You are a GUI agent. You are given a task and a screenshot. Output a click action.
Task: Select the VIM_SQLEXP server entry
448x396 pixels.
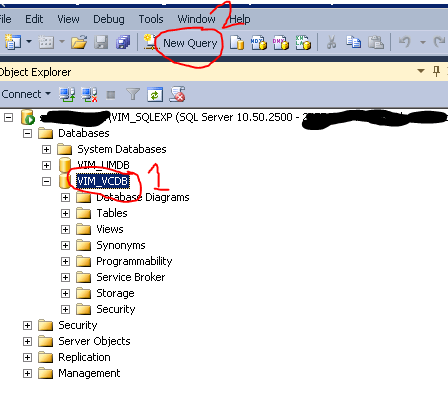[244, 117]
